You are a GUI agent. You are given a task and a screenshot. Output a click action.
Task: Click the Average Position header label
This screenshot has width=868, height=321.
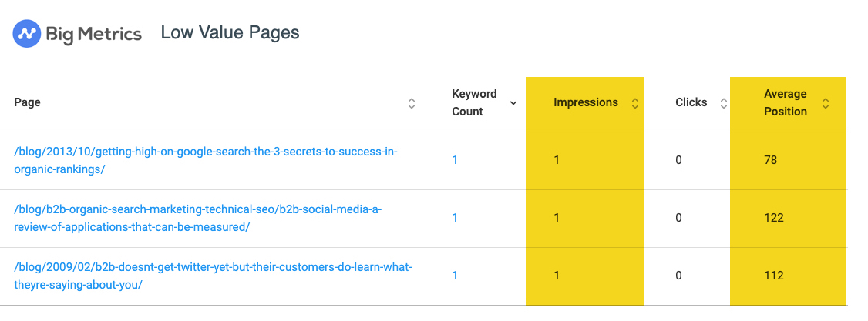pos(786,102)
